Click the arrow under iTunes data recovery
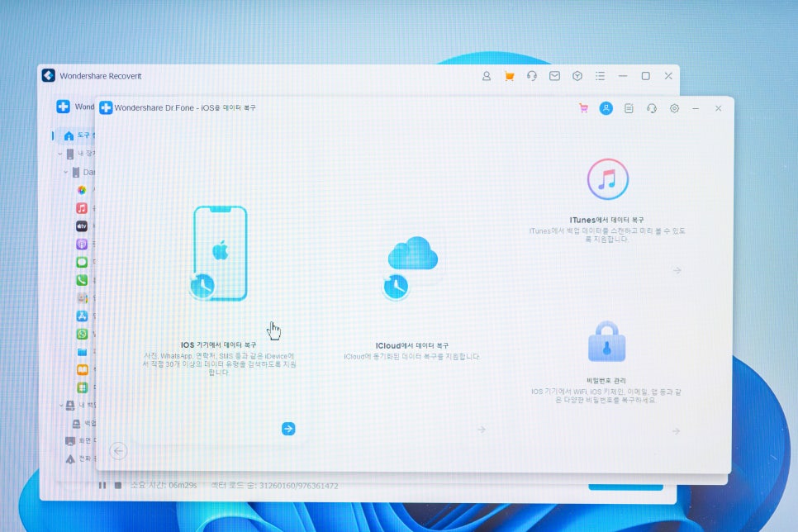 click(x=677, y=270)
